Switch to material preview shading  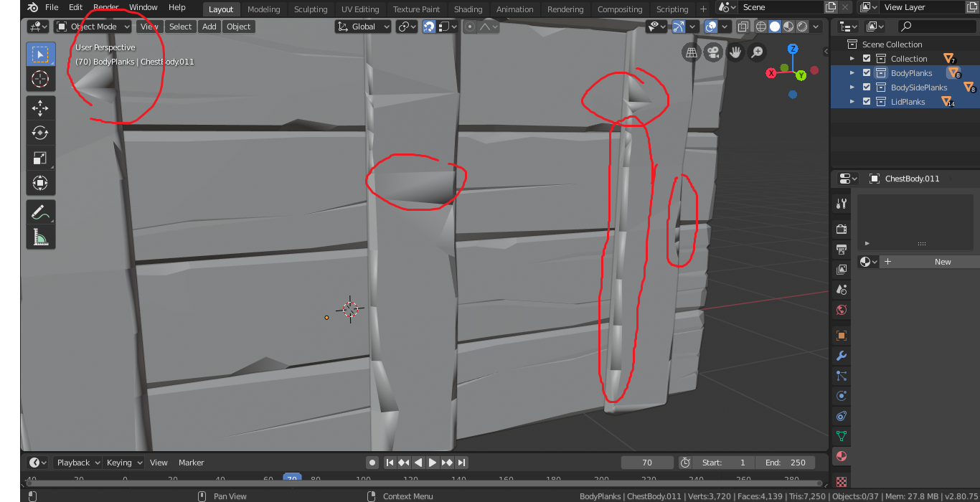tap(788, 27)
